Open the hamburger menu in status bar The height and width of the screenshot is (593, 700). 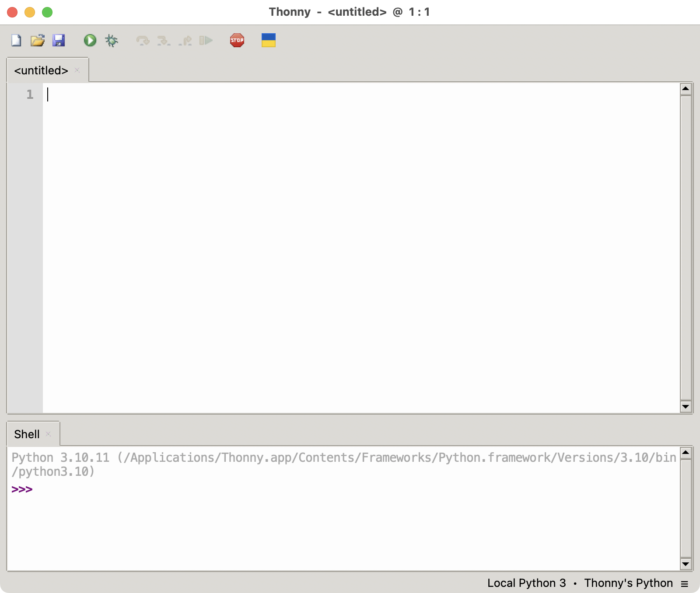pyautogui.click(x=685, y=583)
